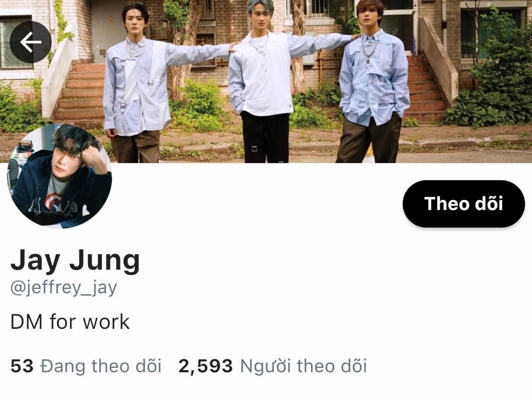This screenshot has width=532, height=399.
Task: Click the @jeffrey_jay username handle
Action: (x=64, y=289)
